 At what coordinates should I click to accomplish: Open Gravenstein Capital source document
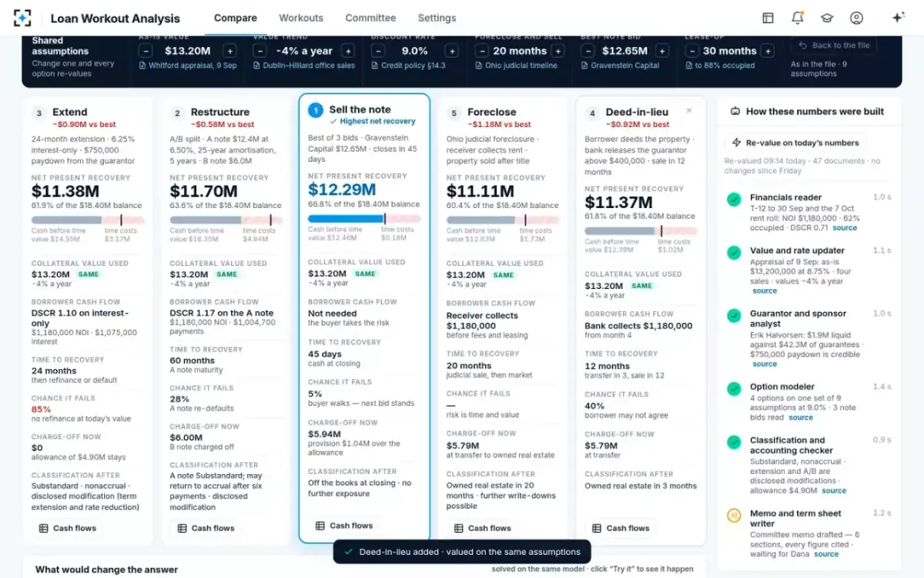click(x=620, y=66)
